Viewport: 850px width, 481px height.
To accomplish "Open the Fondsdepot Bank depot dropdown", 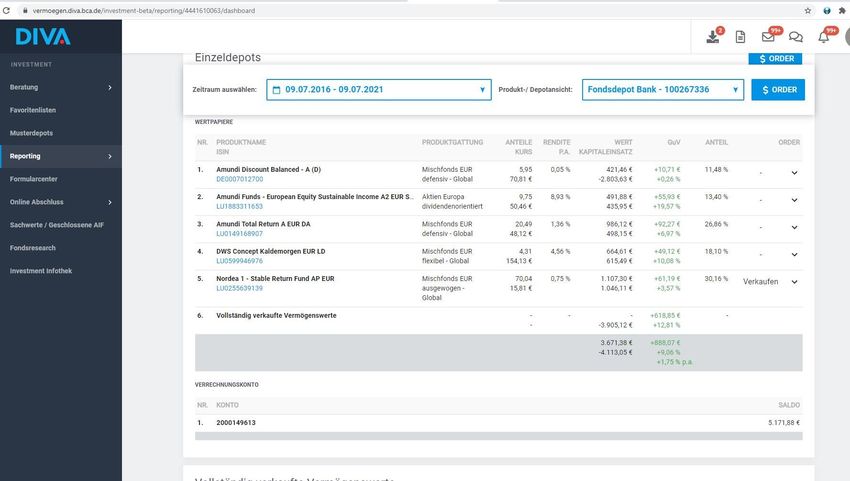I will tap(662, 90).
